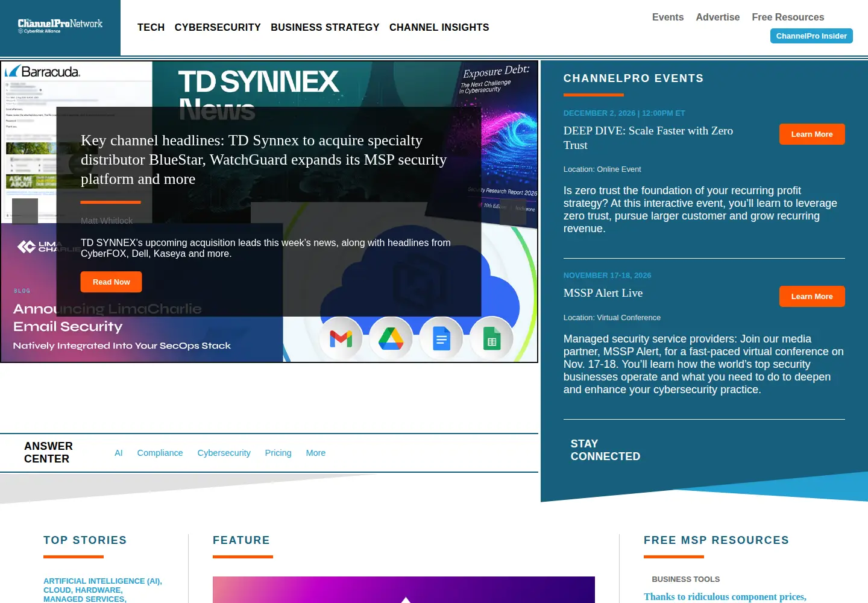
Task: Select Compliance in the Answer Center
Action: [160, 453]
